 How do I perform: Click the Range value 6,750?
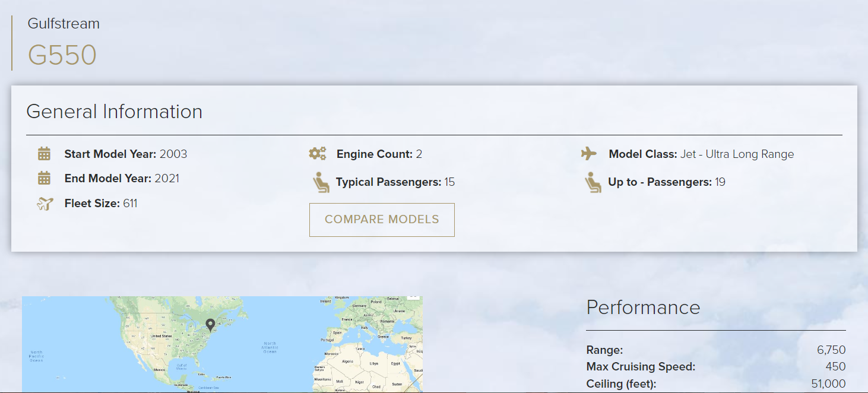click(831, 350)
